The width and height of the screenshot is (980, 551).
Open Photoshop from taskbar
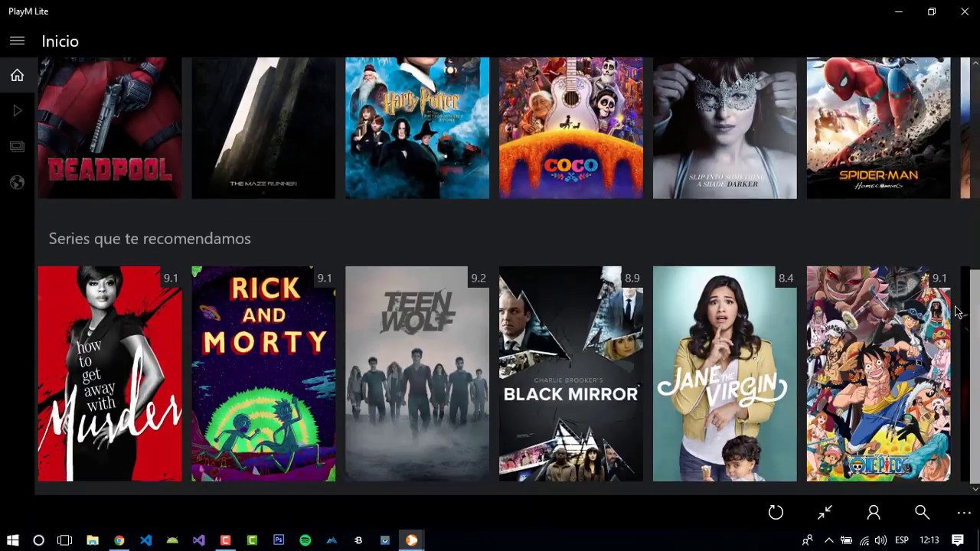pos(279,540)
